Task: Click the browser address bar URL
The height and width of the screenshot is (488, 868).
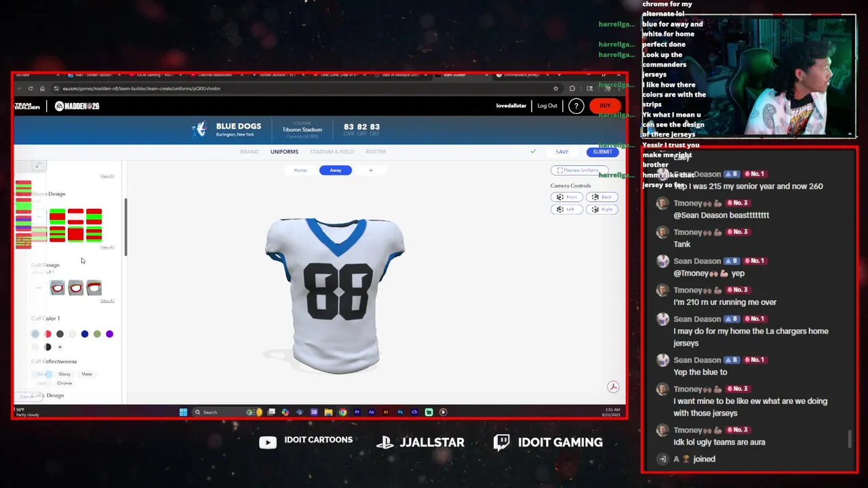Action: (141, 89)
